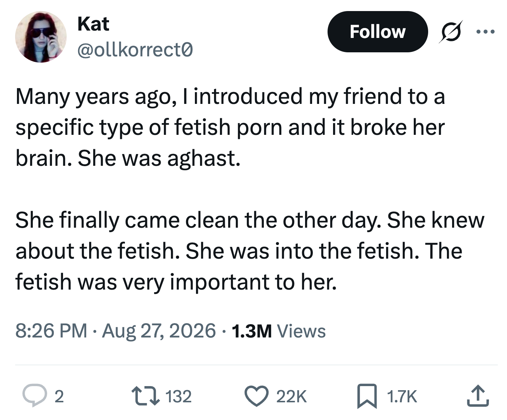507x420 pixels.
Task: Click the repost count 132
Action: 178,396
